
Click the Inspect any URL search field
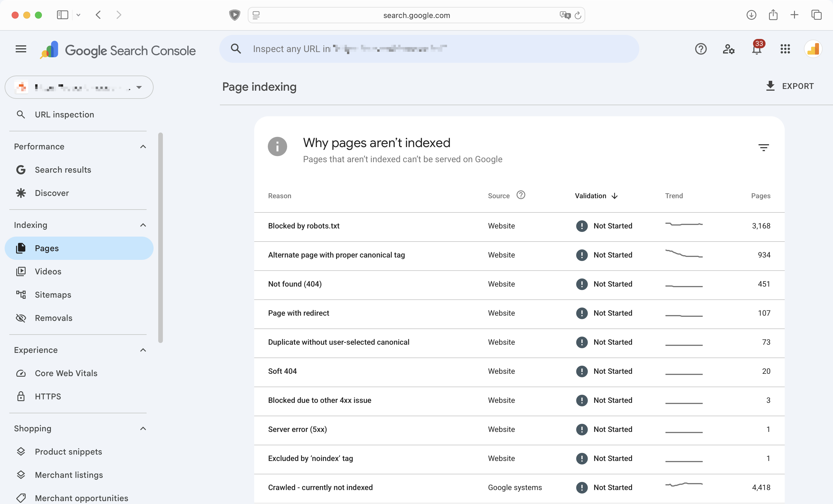click(x=429, y=49)
